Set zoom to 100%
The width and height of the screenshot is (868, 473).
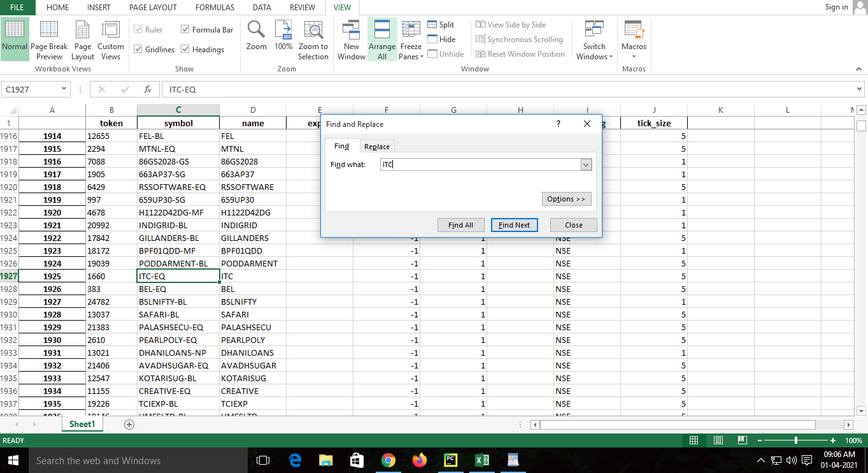pos(283,36)
